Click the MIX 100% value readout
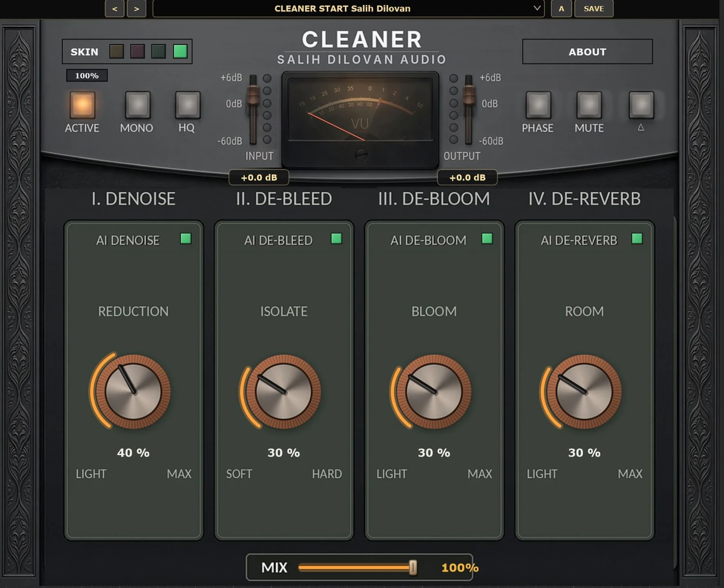This screenshot has width=724, height=588. coord(460,568)
